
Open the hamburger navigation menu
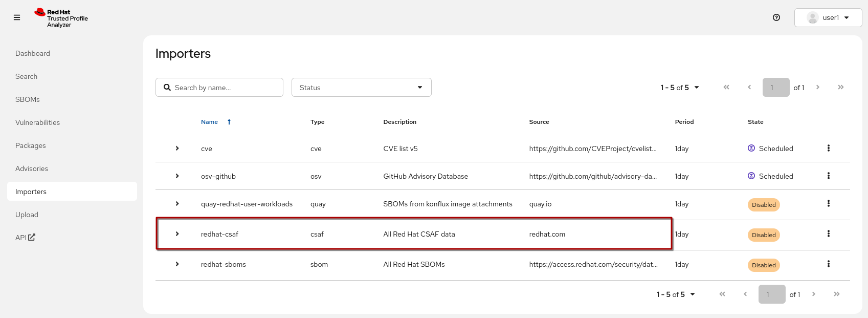click(17, 17)
